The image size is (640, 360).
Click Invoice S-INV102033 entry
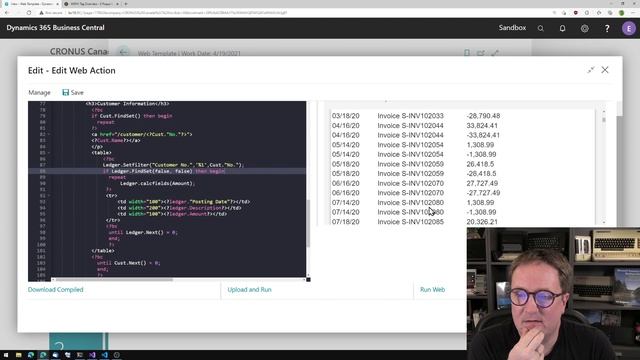point(410,116)
